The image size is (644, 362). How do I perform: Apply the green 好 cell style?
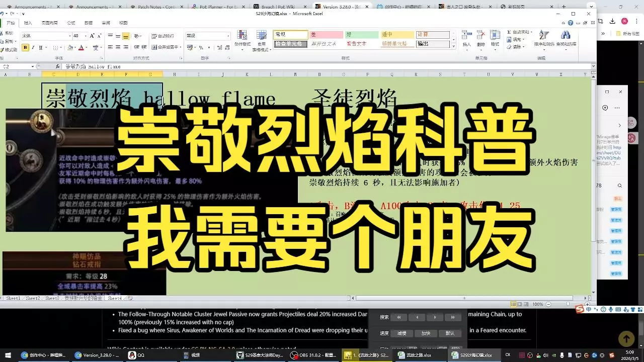click(361, 35)
